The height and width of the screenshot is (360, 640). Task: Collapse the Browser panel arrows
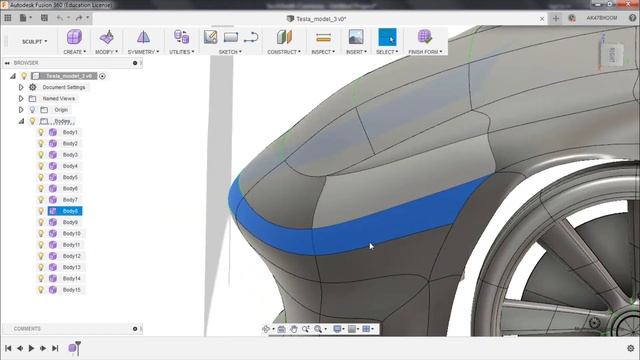[x=7, y=63]
